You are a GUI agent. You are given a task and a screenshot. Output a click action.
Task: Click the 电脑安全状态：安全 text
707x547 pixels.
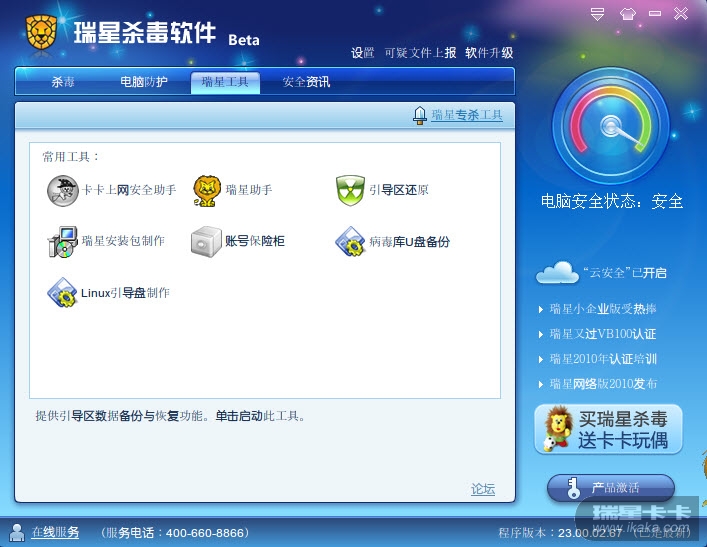[x=612, y=201]
